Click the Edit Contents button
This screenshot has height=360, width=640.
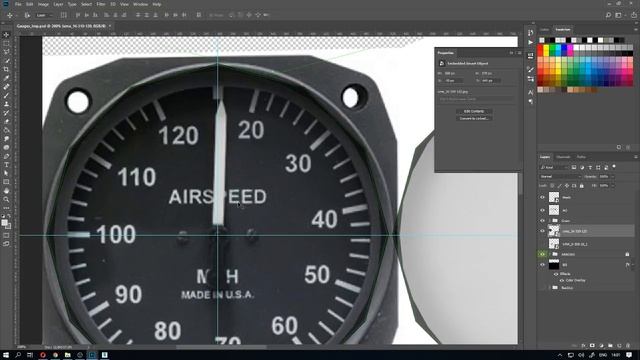474,111
